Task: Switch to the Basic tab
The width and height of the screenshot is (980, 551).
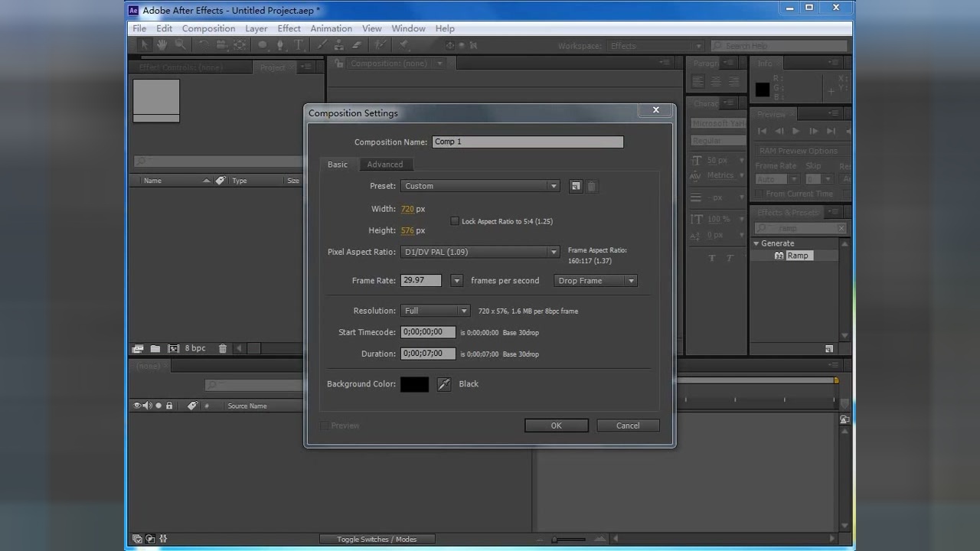Action: [338, 165]
